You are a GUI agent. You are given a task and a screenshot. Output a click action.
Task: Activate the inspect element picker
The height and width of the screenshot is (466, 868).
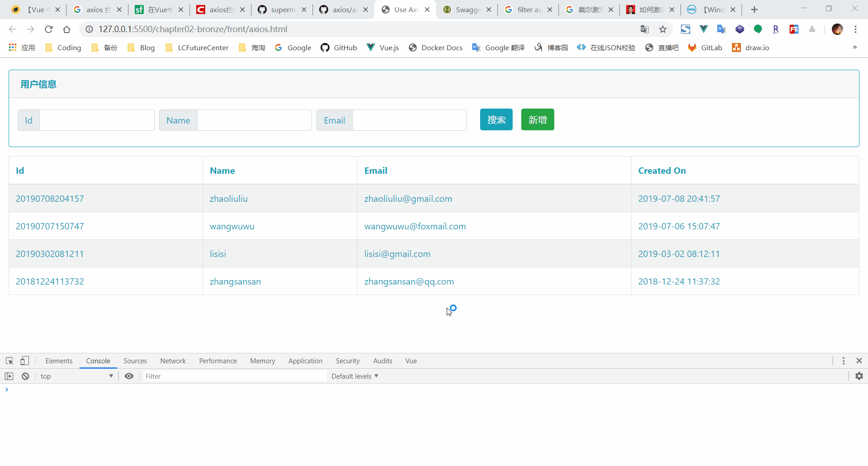coord(9,361)
